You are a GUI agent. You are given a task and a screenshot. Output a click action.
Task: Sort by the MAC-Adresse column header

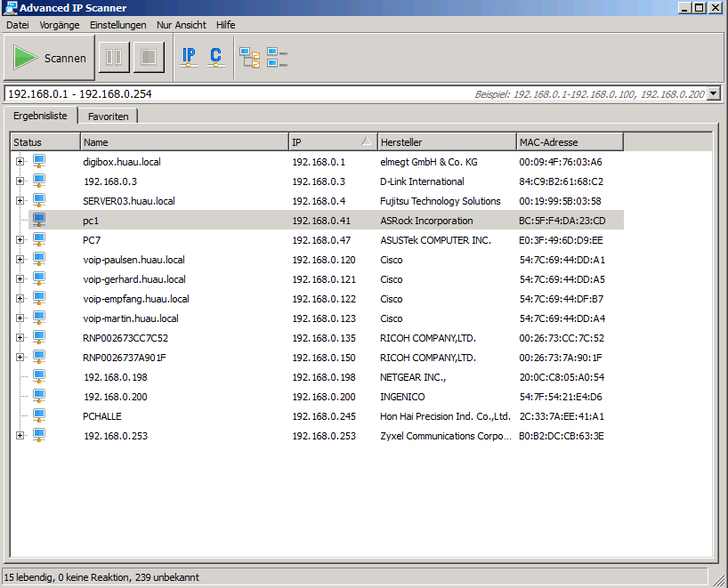click(570, 142)
